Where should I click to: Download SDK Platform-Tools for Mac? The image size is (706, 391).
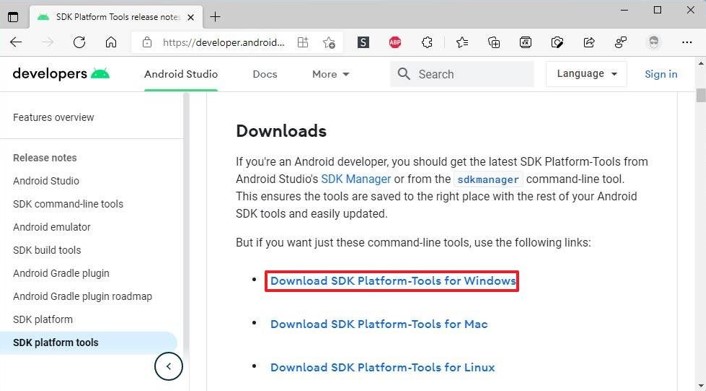pos(379,324)
